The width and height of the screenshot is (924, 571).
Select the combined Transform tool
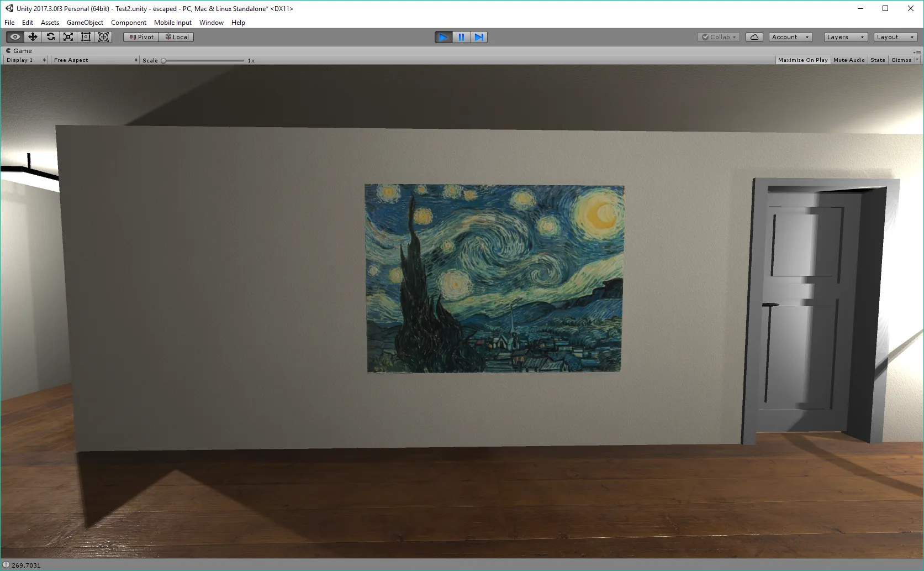click(103, 37)
